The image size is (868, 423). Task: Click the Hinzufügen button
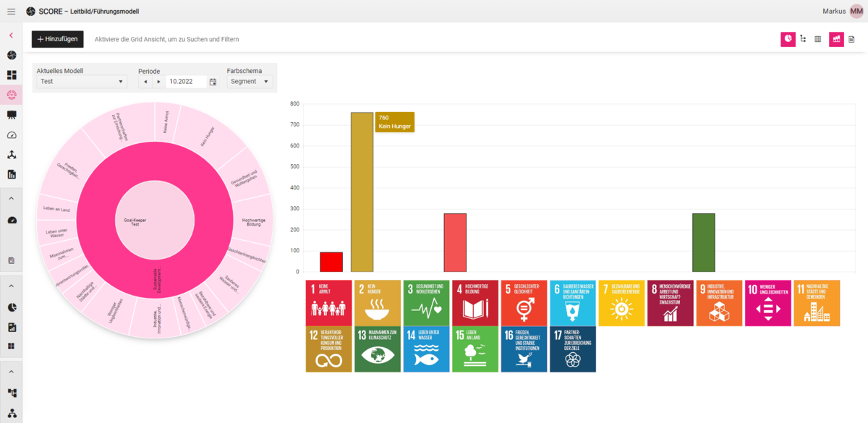58,39
